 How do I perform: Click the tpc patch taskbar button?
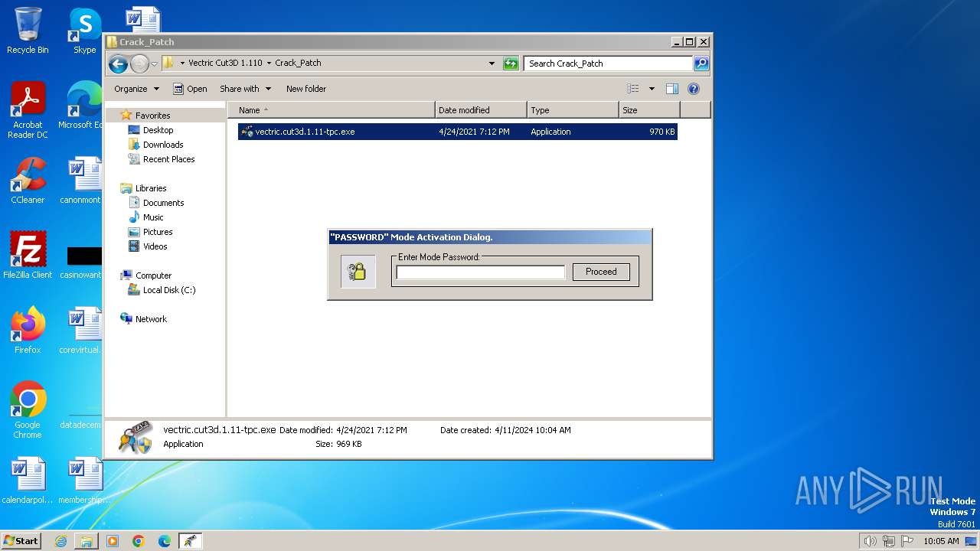(x=191, y=541)
